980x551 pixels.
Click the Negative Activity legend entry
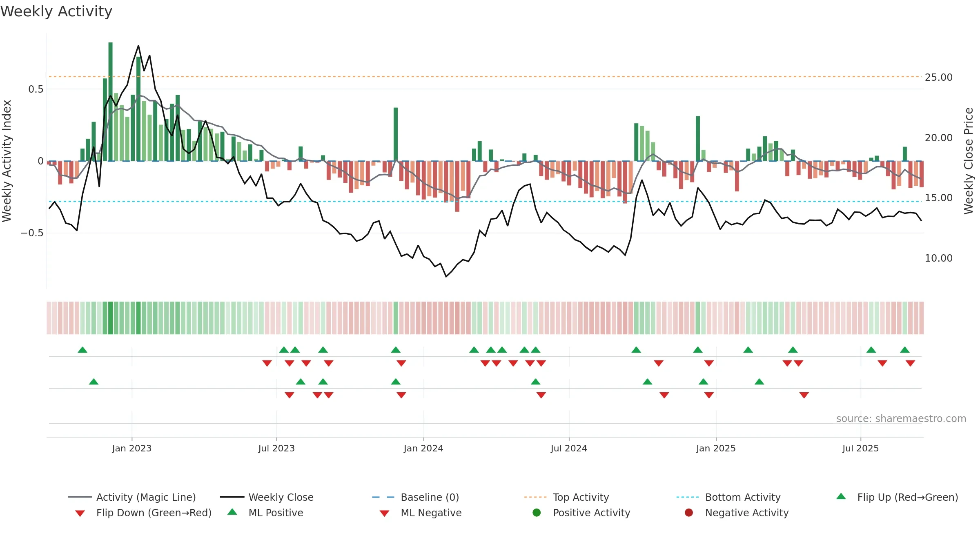point(737,513)
